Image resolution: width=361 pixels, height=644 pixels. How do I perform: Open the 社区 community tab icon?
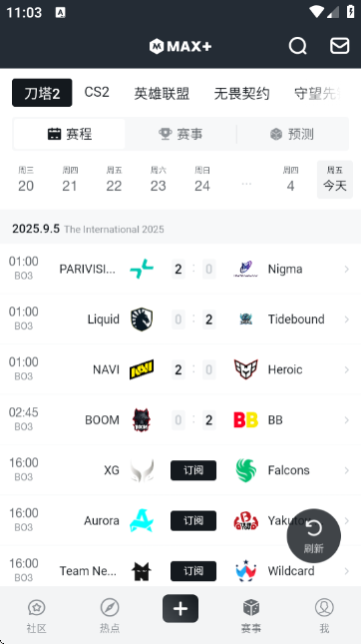click(37, 607)
